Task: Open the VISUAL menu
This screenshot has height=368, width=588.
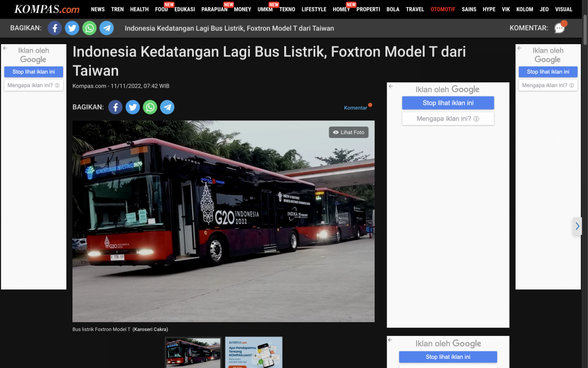Action: coord(563,9)
